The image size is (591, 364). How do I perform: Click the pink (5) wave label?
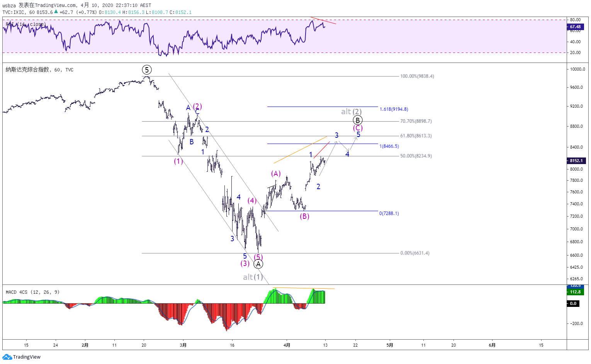(258, 257)
